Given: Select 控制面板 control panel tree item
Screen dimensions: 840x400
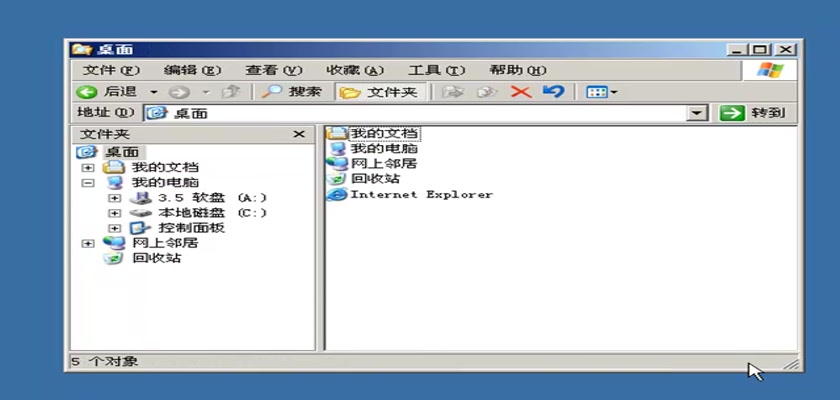Looking at the screenshot, I should point(191,228).
